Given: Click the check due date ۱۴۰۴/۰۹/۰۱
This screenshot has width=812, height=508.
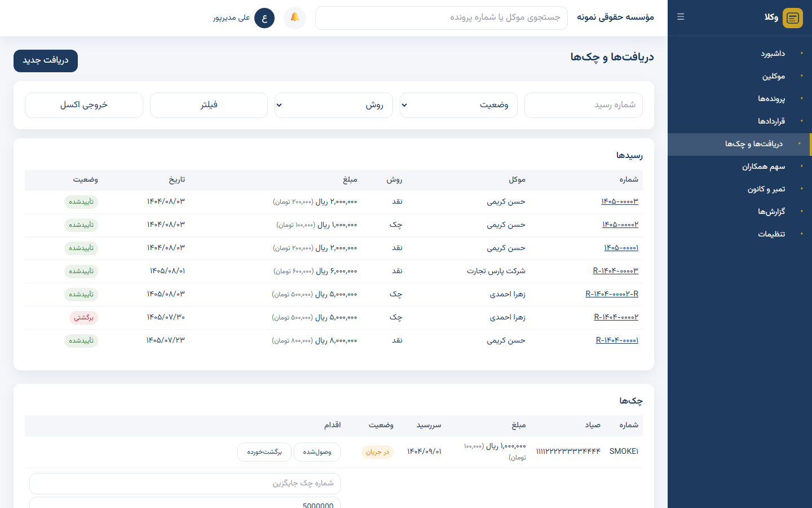Looking at the screenshot, I should 424,452.
